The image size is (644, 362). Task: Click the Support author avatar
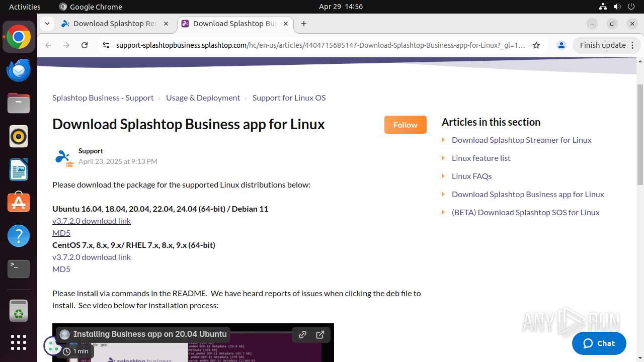[x=63, y=158]
